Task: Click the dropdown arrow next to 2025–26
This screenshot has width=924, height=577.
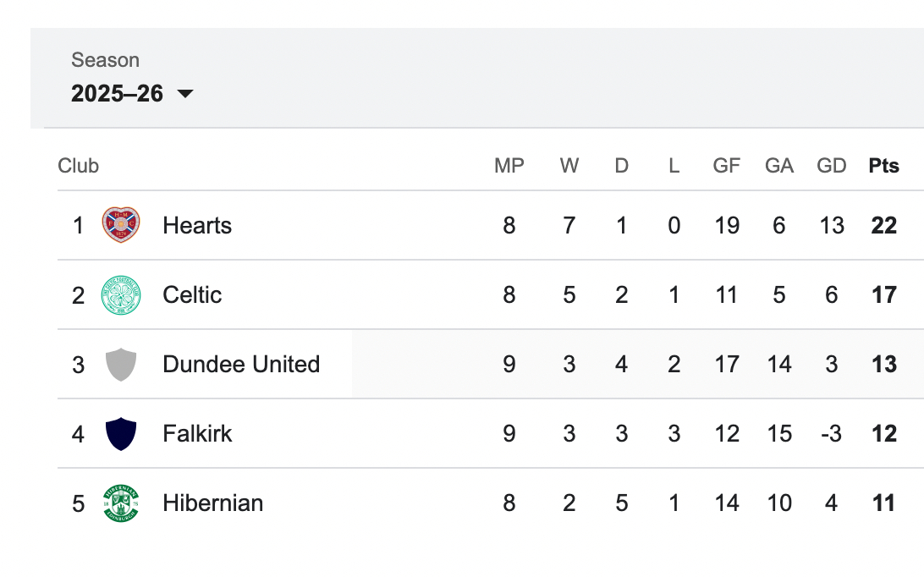Action: (x=185, y=94)
